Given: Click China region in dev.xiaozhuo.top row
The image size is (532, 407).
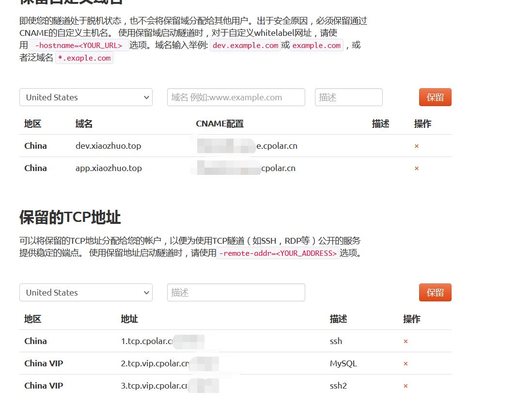Looking at the screenshot, I should (x=36, y=146).
